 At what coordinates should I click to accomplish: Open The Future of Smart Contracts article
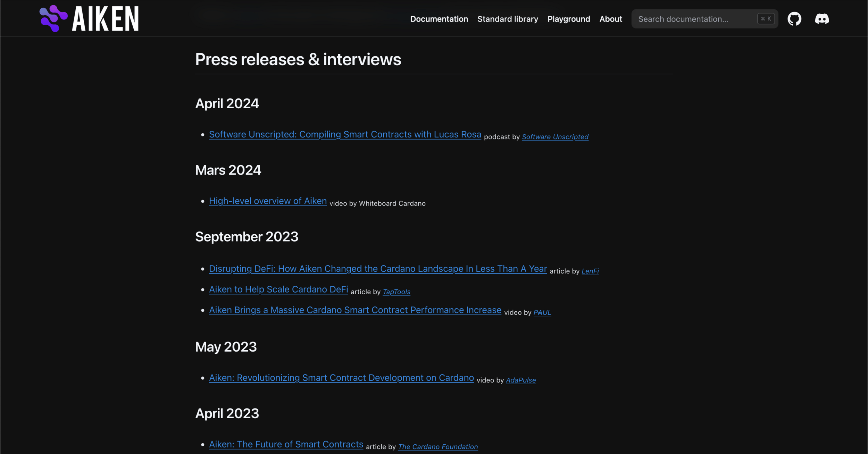click(286, 444)
